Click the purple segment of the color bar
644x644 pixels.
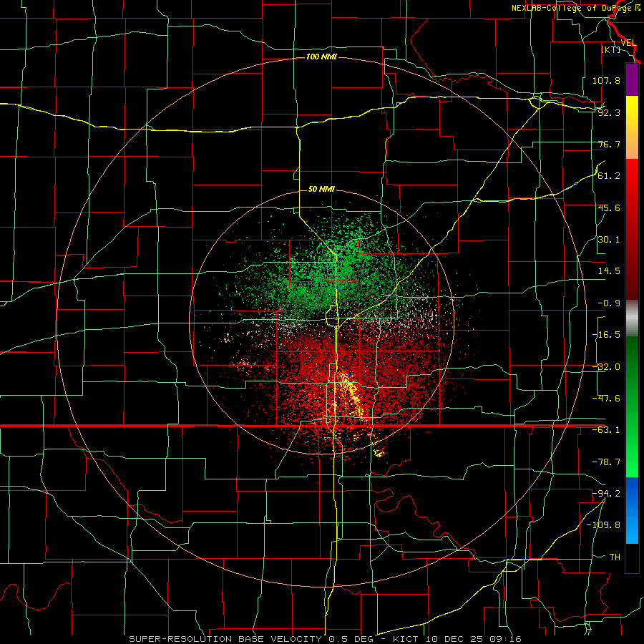632,79
